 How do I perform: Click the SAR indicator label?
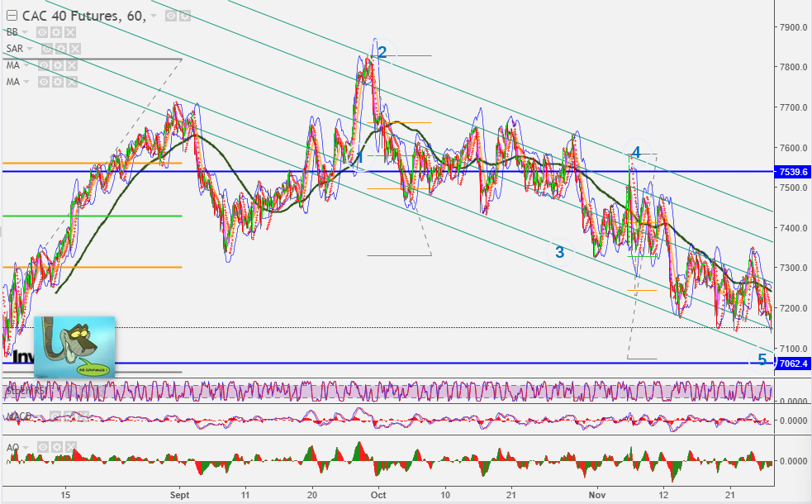(x=15, y=49)
